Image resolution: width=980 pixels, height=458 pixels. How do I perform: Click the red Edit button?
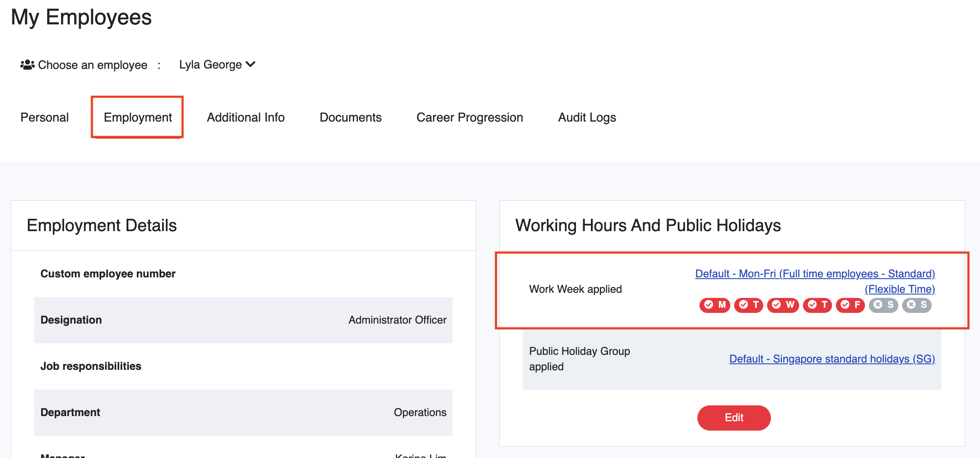(734, 417)
